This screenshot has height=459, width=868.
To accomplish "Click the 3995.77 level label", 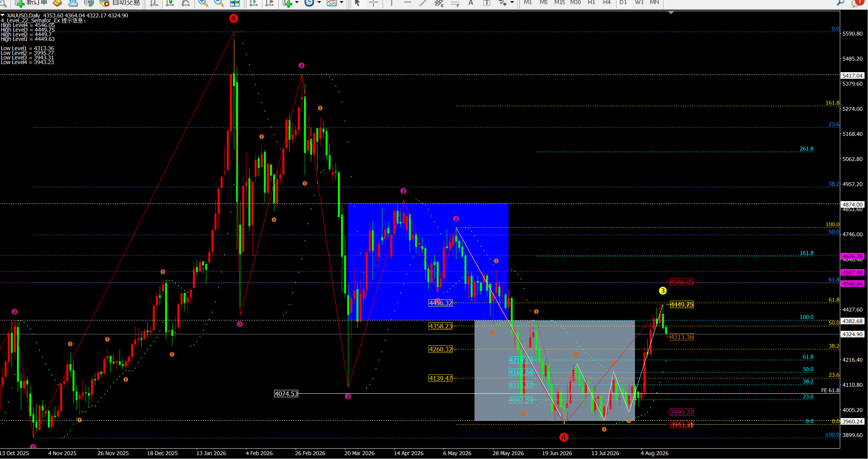I will click(682, 412).
